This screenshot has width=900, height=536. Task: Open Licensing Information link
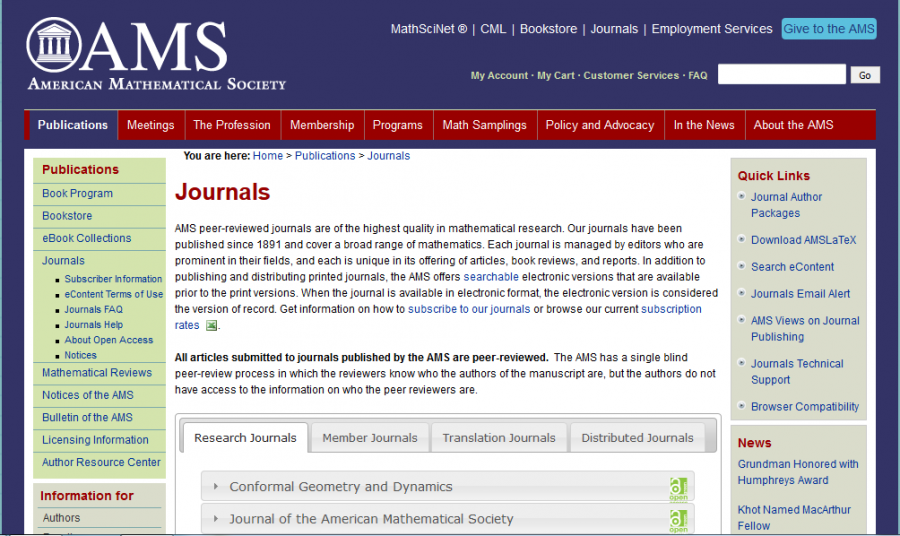(x=95, y=440)
